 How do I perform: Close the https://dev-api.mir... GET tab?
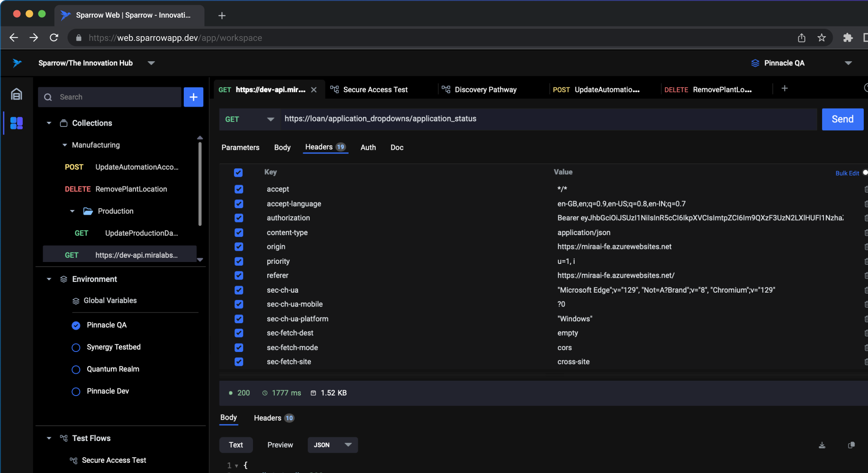314,90
